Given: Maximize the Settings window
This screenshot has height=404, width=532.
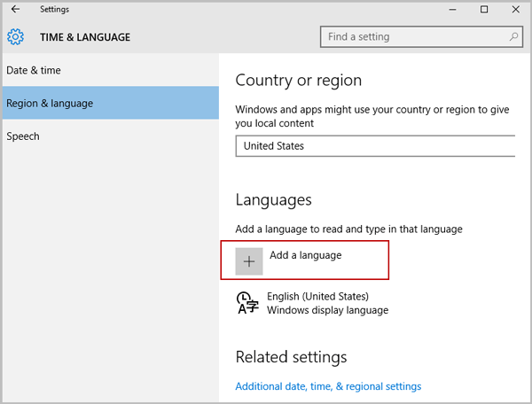Looking at the screenshot, I should (484, 10).
